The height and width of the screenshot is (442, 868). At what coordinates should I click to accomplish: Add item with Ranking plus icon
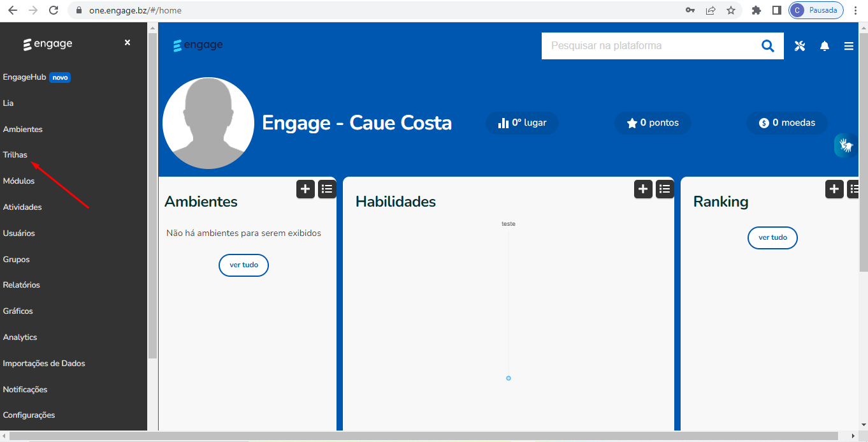point(834,189)
